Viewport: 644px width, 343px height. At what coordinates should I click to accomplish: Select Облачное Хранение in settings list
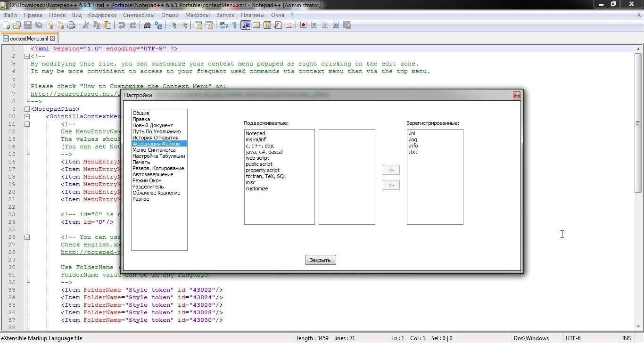tap(159, 193)
